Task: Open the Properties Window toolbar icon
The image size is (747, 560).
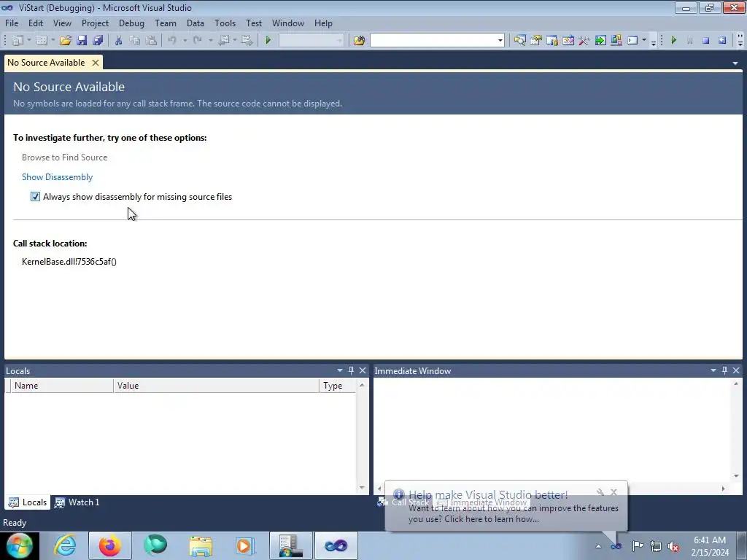Action: tap(536, 41)
